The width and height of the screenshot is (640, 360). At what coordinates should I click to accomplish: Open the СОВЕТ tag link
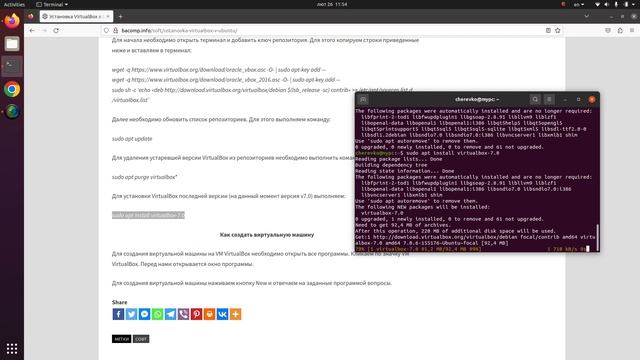pos(141,339)
